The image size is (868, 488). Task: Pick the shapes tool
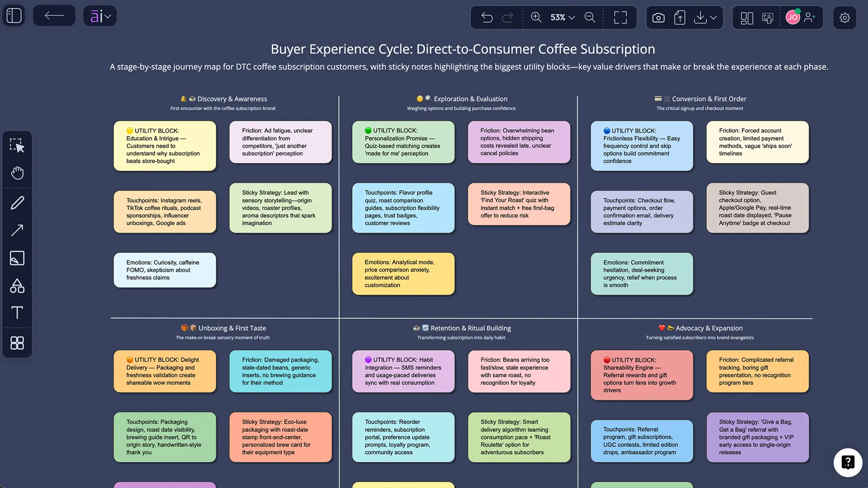pos(17,286)
